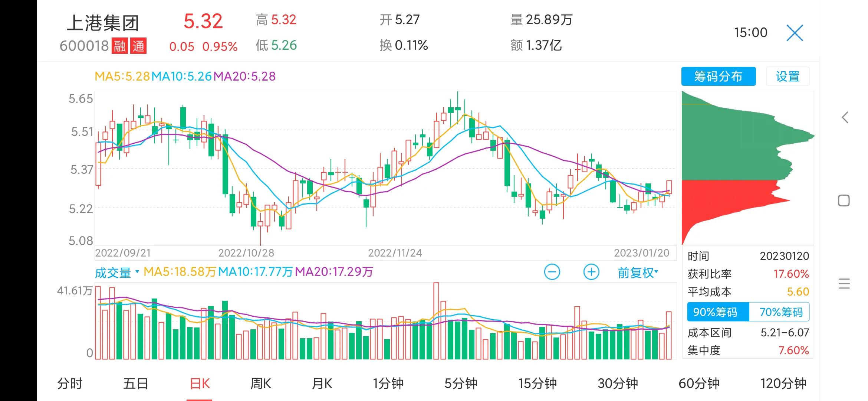Zoom out the chart using the minus icon

pyautogui.click(x=552, y=271)
